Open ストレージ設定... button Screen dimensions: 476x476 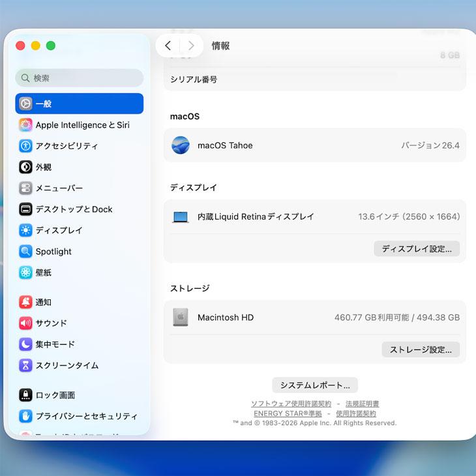421,350
